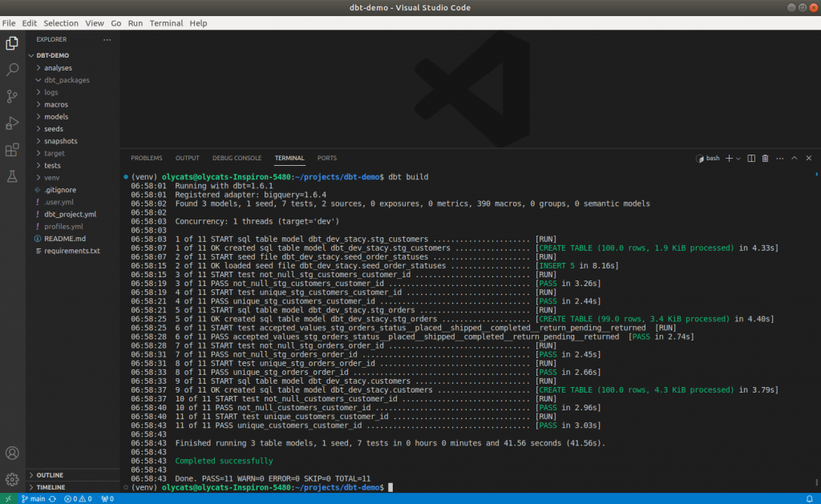Open the launch profile dropdown arrow
The width and height of the screenshot is (821, 504).
pyautogui.click(x=738, y=159)
